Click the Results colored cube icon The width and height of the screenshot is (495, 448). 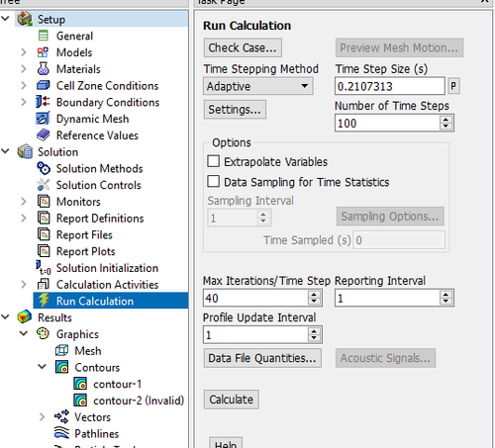tap(25, 317)
